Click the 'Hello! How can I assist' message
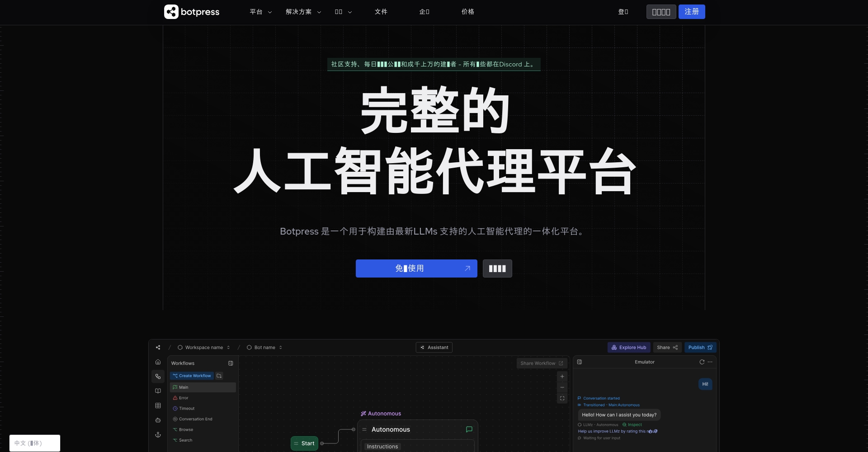 (x=619, y=415)
